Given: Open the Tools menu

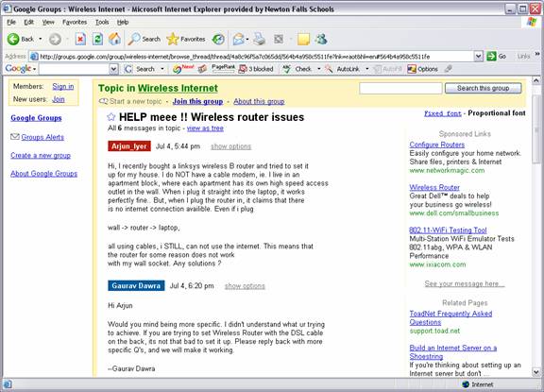Looking at the screenshot, I should (x=102, y=22).
